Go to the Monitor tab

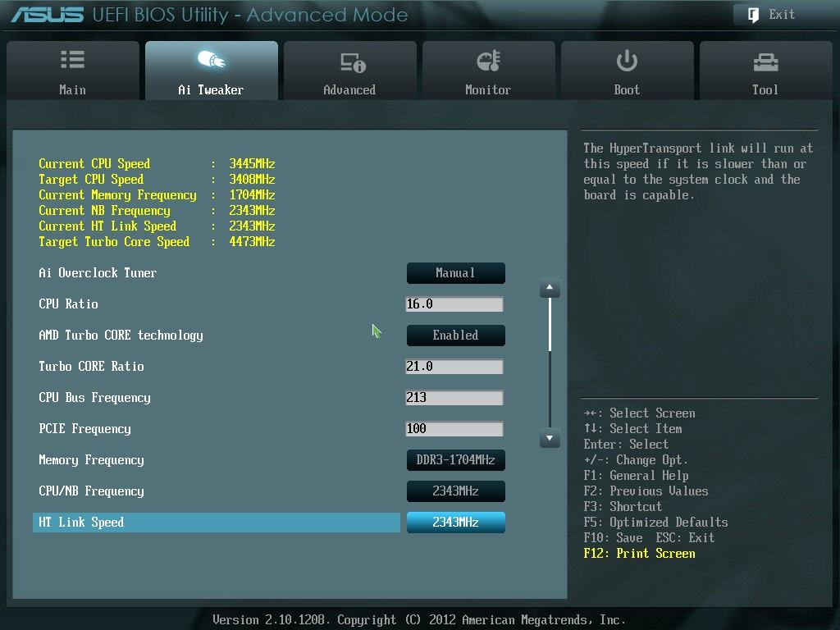click(488, 71)
